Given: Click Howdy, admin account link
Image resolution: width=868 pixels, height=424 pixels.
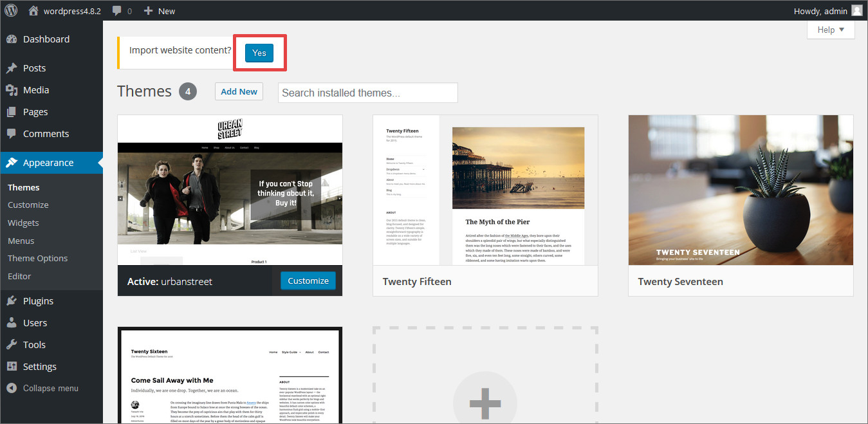Looking at the screenshot, I should (820, 11).
